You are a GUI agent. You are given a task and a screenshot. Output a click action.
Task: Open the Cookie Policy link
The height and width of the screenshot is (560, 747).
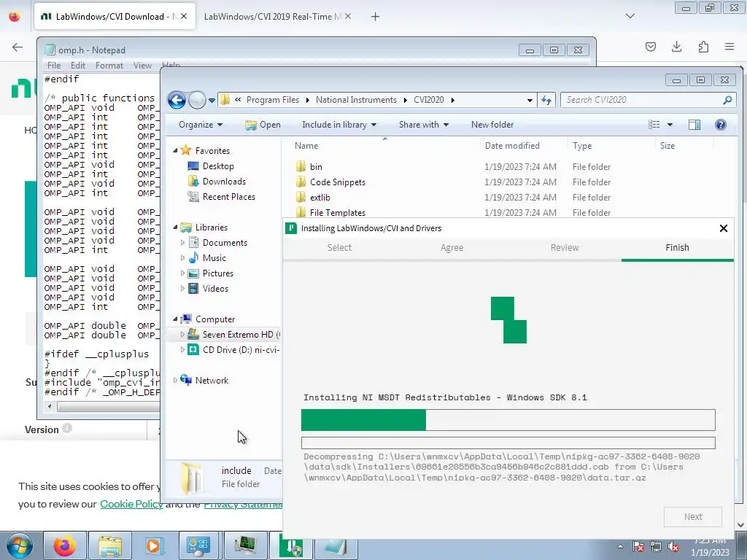pyautogui.click(x=131, y=504)
